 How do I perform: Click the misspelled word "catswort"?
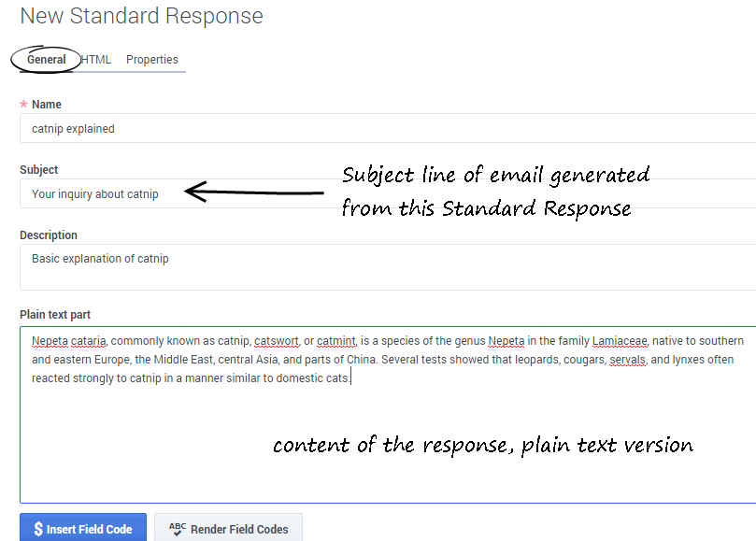pyautogui.click(x=276, y=341)
